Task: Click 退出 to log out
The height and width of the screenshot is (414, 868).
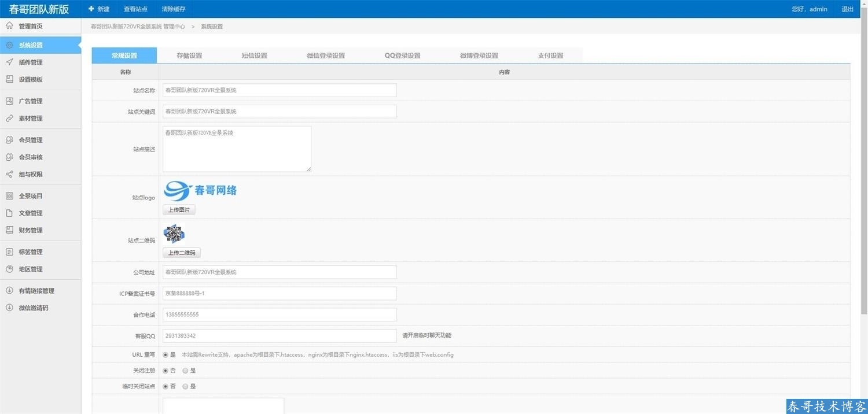Action: click(847, 9)
